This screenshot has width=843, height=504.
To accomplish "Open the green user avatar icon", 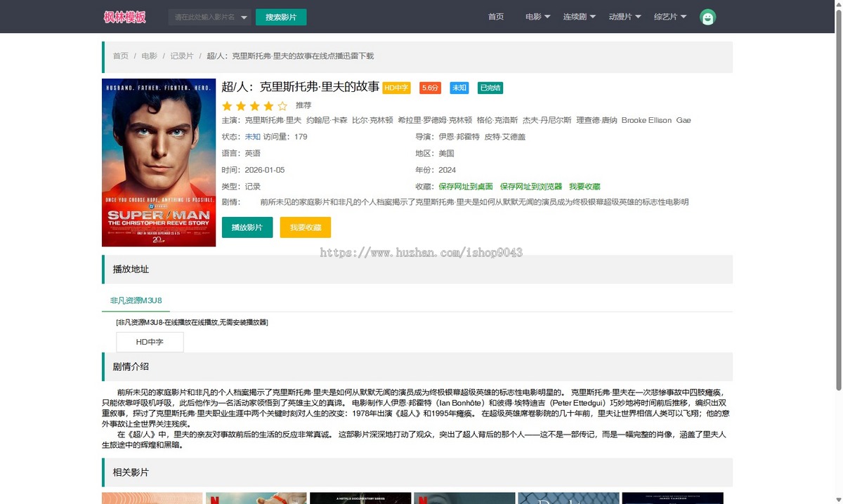I will coord(708,18).
